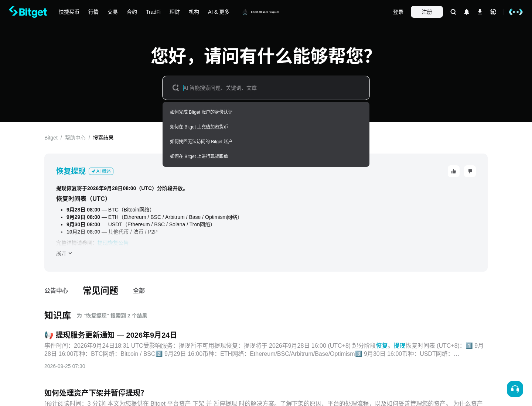Click the 搜索结果 breadcrumb text
532x406 pixels.
[x=103, y=138]
